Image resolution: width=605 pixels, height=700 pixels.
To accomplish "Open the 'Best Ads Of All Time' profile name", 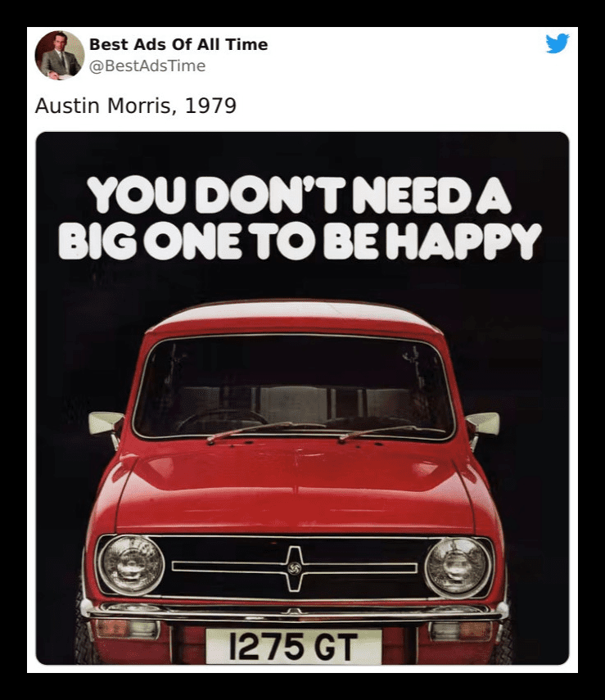I will coord(178,44).
